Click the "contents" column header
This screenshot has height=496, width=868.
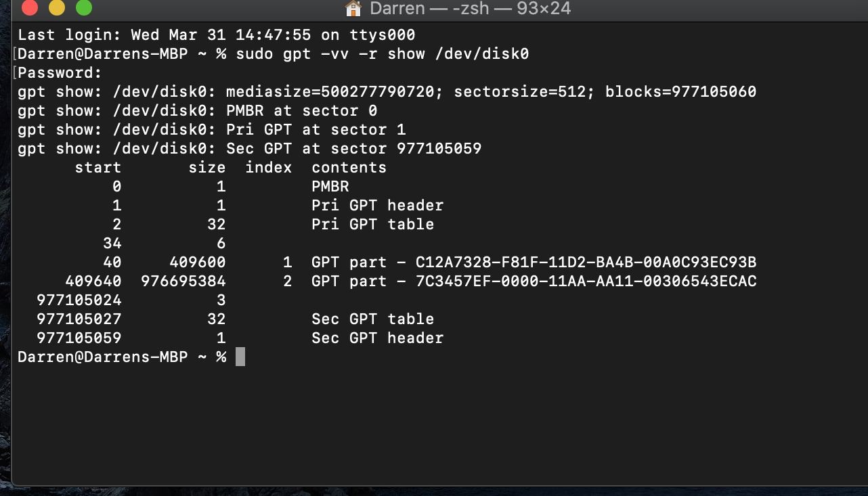coord(349,168)
